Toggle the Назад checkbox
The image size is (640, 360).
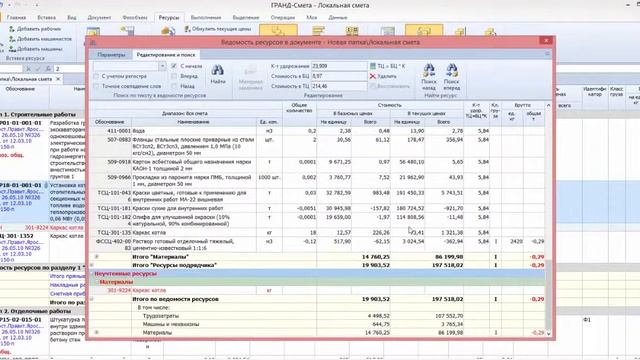(x=174, y=86)
